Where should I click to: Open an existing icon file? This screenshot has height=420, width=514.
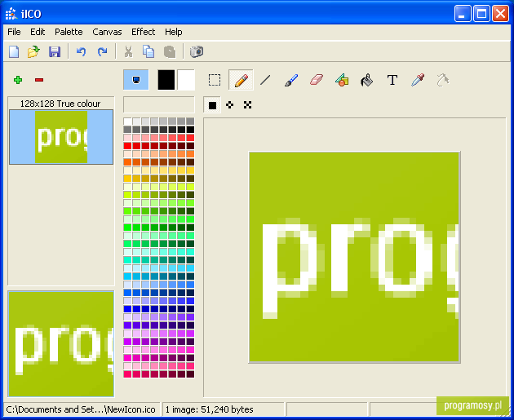coord(33,51)
